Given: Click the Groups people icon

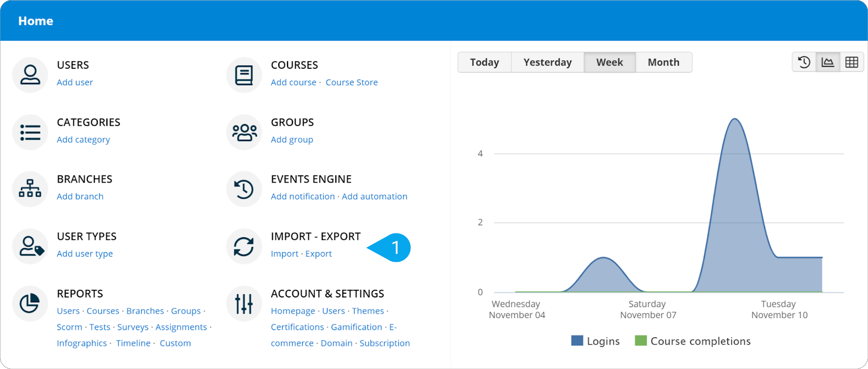Looking at the screenshot, I should [x=244, y=132].
